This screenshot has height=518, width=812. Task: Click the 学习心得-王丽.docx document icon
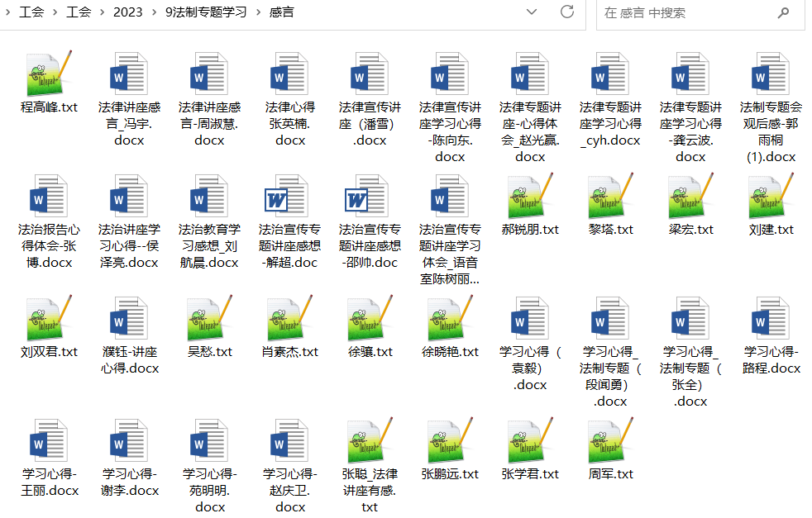coord(49,443)
